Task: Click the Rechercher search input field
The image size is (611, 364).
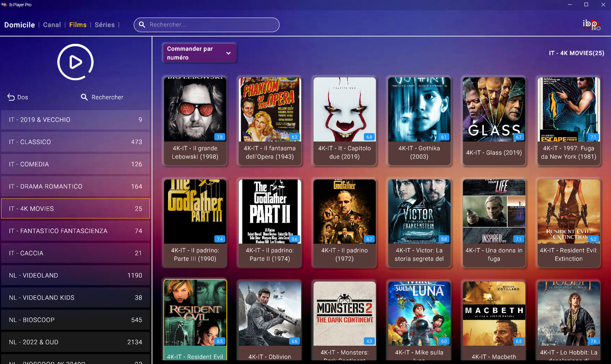Action: pos(207,25)
